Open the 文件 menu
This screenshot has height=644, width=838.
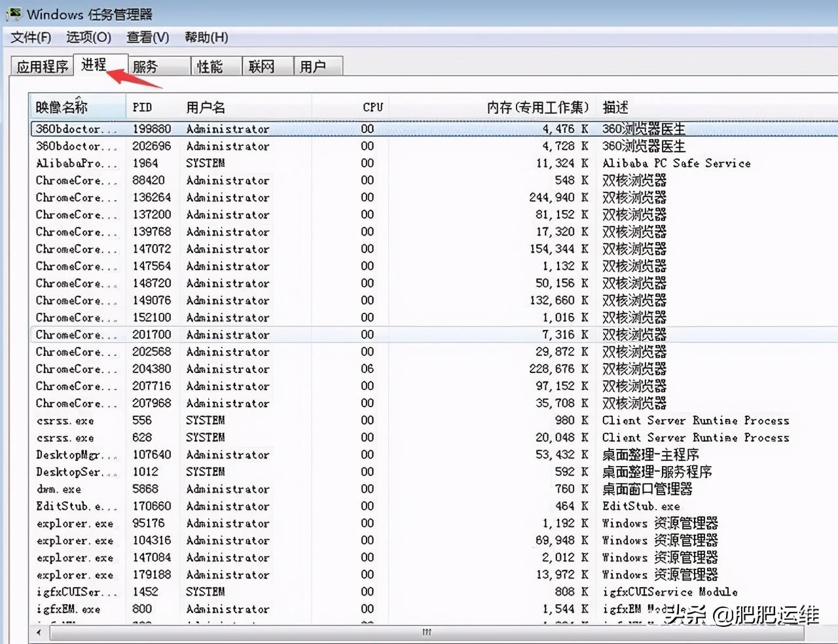click(x=30, y=37)
